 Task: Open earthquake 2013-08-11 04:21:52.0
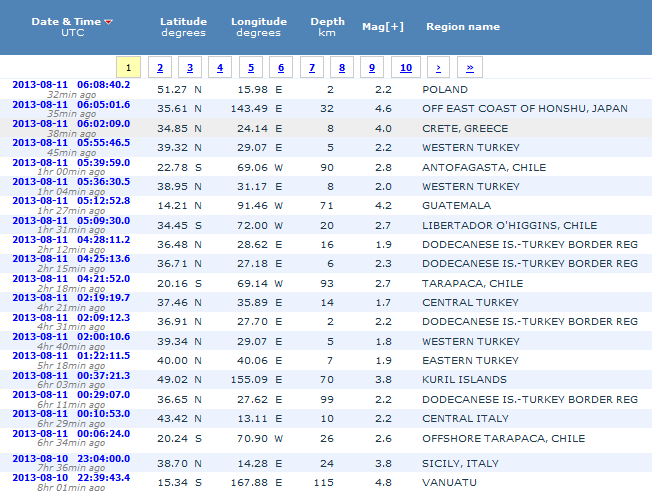tap(71, 279)
